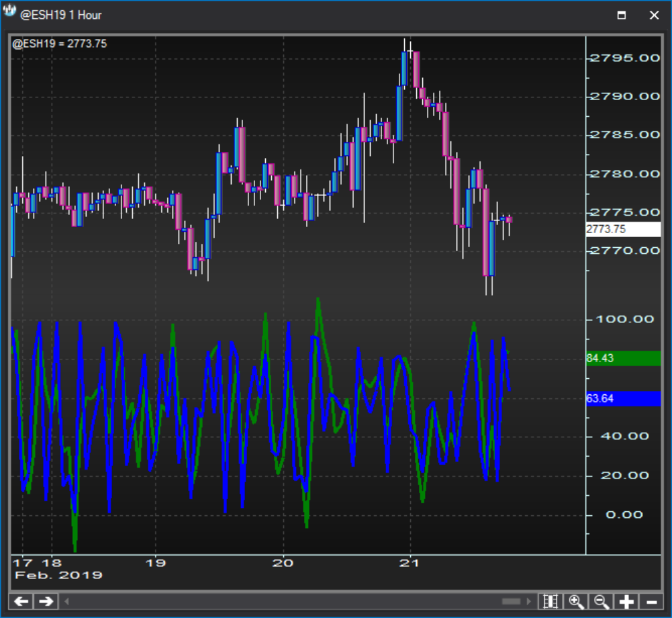The width and height of the screenshot is (672, 618).
Task: Click the 2780.00 price axis label
Action: (x=625, y=174)
